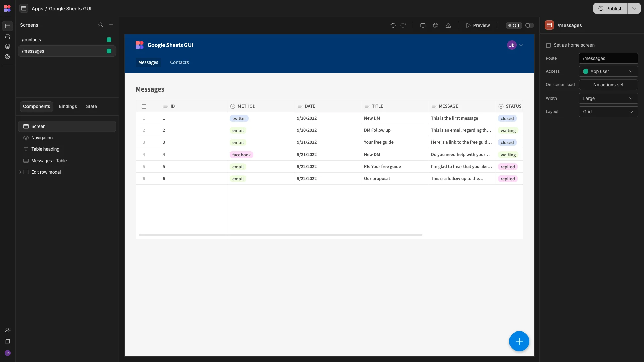Image resolution: width=644 pixels, height=362 pixels.
Task: Toggle the select-all checkbox in table header
Action: coord(144,106)
